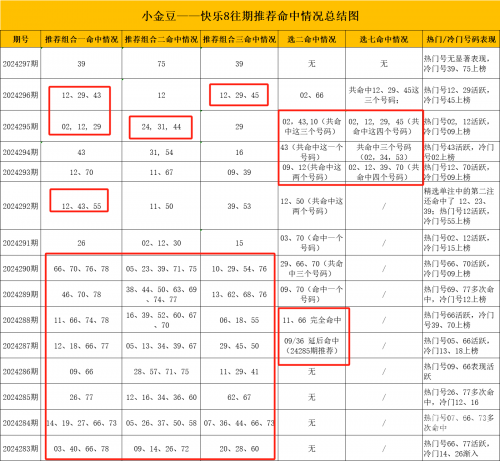
Task: Select cell 46、70、78 in 2024289期 row
Action: point(81,294)
